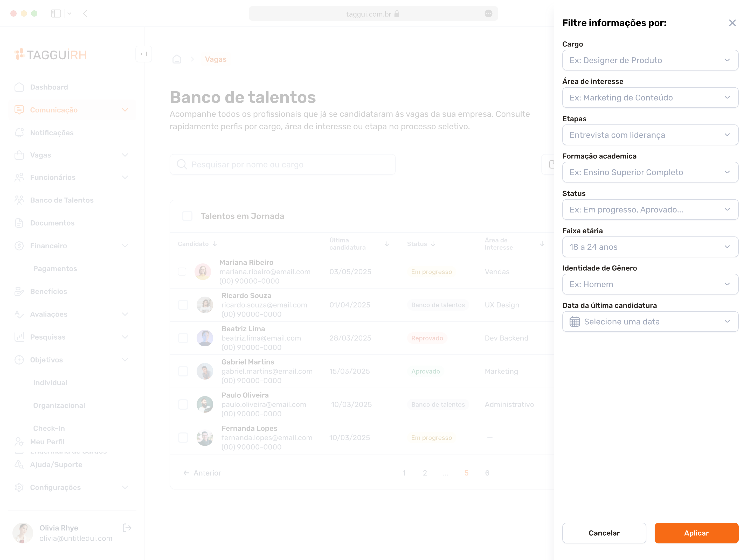Check the Gabriel Martins row checkbox
Image resolution: width=747 pixels, height=560 pixels.
[x=183, y=371]
